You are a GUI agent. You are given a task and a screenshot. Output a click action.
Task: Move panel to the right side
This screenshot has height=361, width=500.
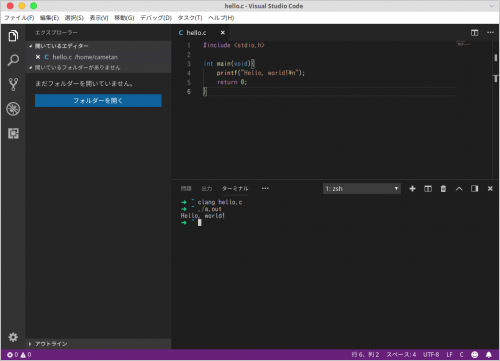click(475, 189)
